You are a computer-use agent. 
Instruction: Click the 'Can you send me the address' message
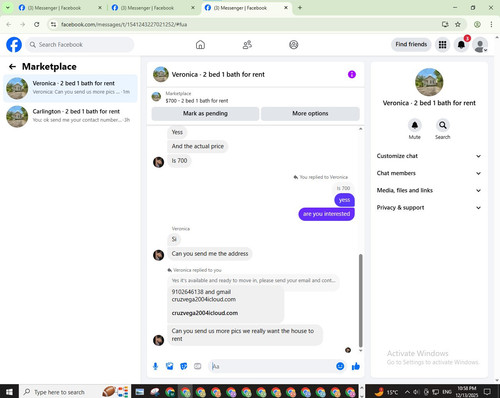pyautogui.click(x=210, y=254)
